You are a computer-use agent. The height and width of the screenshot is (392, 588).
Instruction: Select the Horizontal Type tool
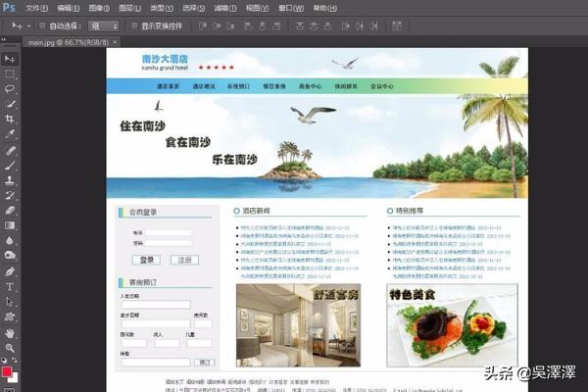tap(10, 286)
